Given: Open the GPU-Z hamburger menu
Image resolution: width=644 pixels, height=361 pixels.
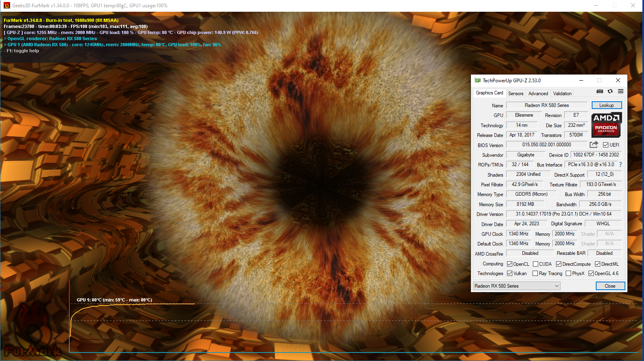Looking at the screenshot, I should (x=620, y=92).
